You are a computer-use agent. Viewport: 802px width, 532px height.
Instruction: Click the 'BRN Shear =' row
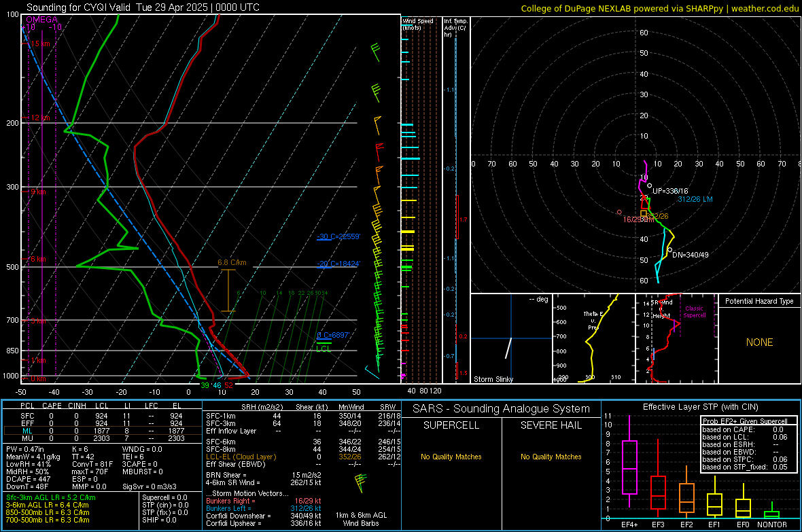(264, 475)
